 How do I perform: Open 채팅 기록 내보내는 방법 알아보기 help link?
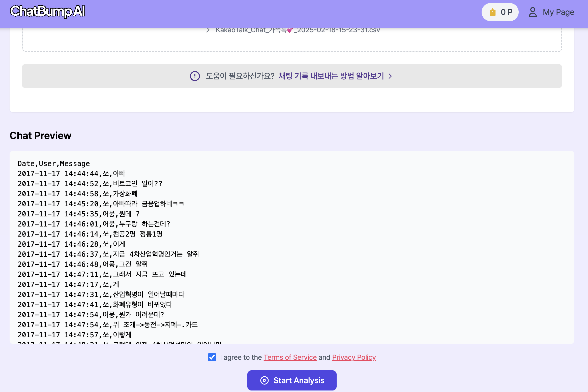(331, 76)
